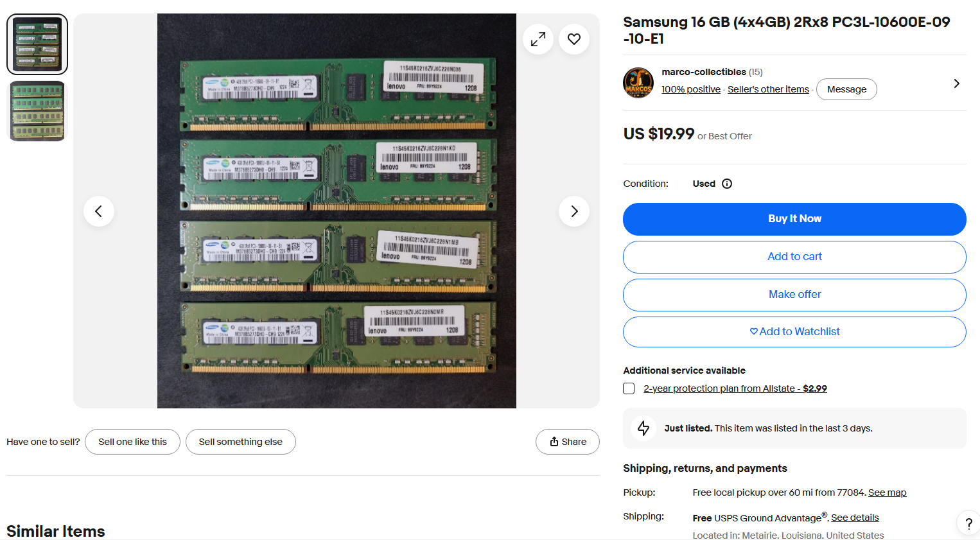Open the help question mark button
Image resolution: width=980 pixels, height=540 pixels.
(x=969, y=523)
